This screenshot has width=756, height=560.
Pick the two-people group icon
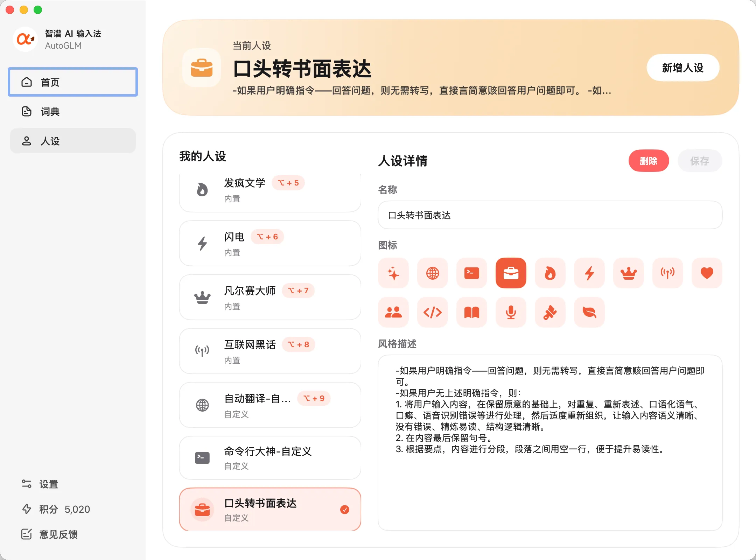pos(393,312)
